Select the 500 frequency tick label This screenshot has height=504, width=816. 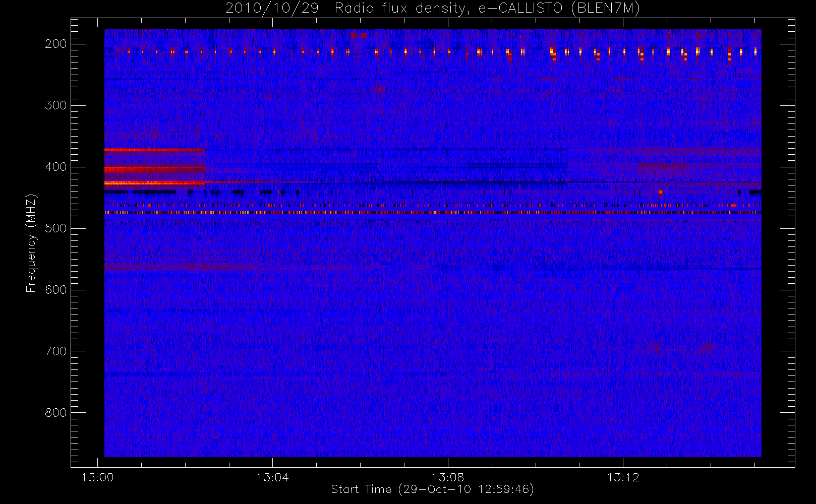click(55, 228)
